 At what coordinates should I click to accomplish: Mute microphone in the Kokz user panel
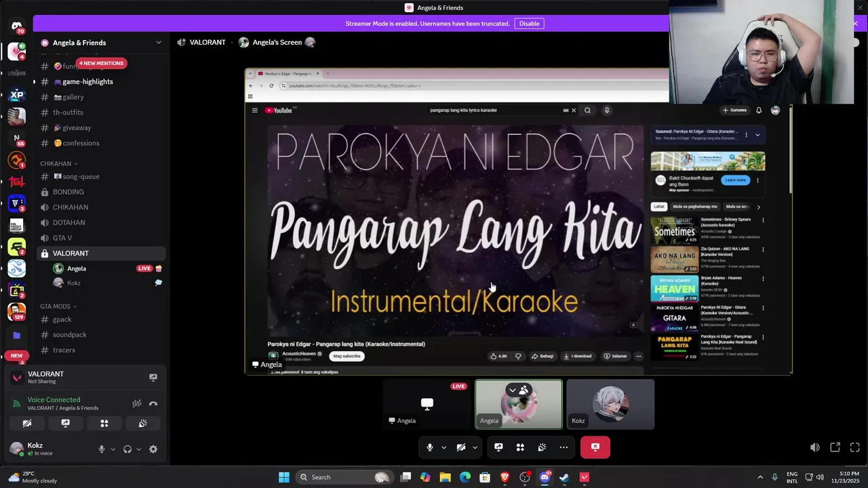[102, 449]
